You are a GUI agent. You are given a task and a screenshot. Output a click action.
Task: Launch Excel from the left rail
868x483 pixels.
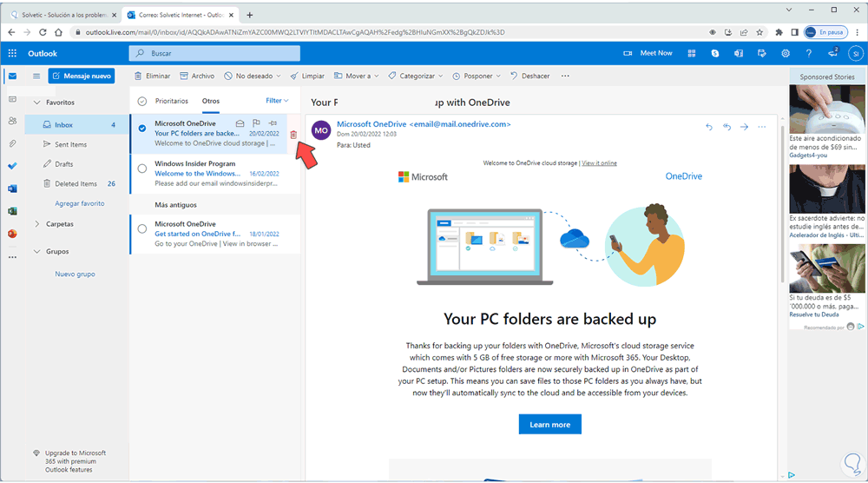[x=12, y=211]
